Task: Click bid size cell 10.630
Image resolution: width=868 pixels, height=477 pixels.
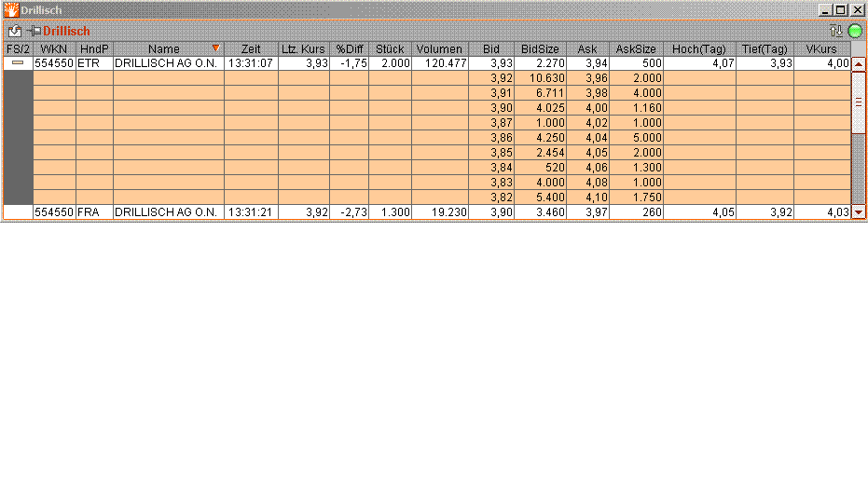Action: pos(541,78)
